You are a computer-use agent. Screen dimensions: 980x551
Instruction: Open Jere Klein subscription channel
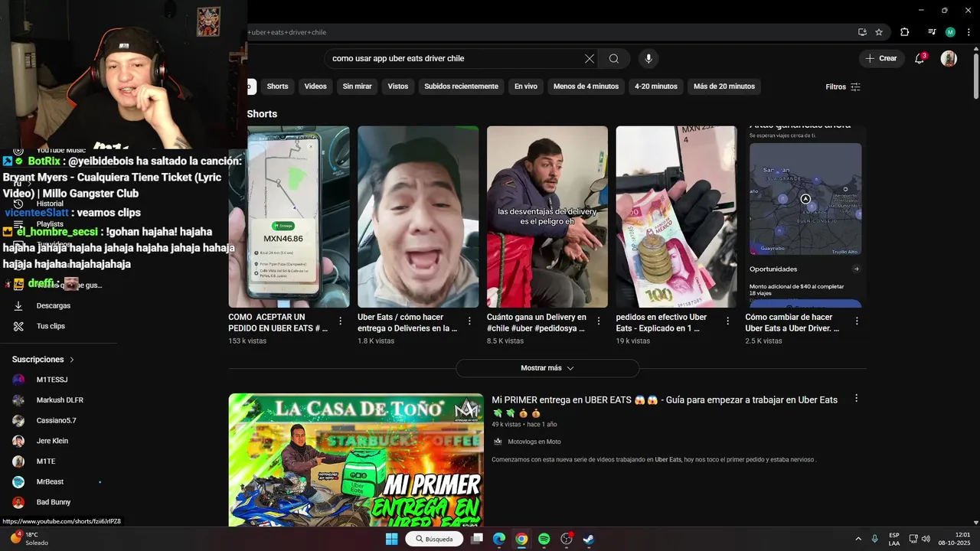coord(52,441)
